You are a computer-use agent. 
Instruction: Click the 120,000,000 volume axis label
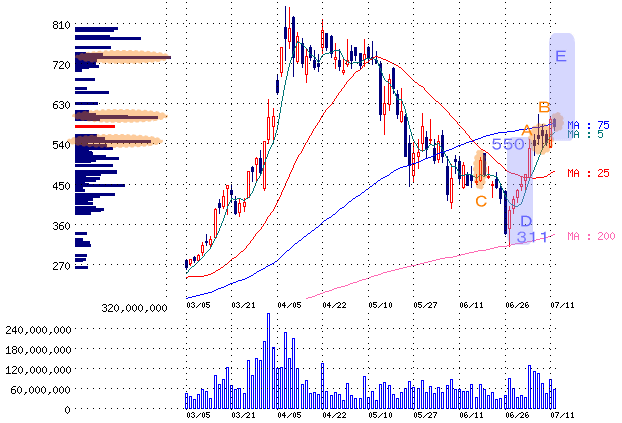(x=38, y=370)
